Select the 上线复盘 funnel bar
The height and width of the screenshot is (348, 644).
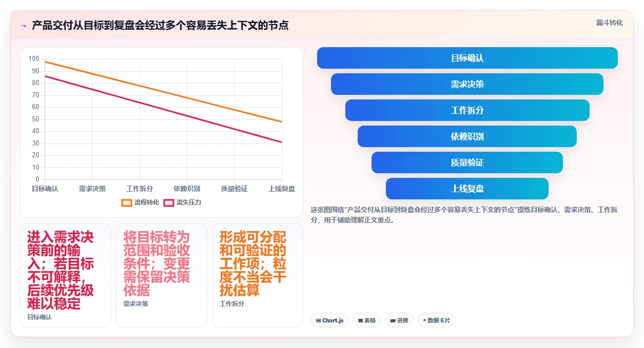(x=467, y=189)
